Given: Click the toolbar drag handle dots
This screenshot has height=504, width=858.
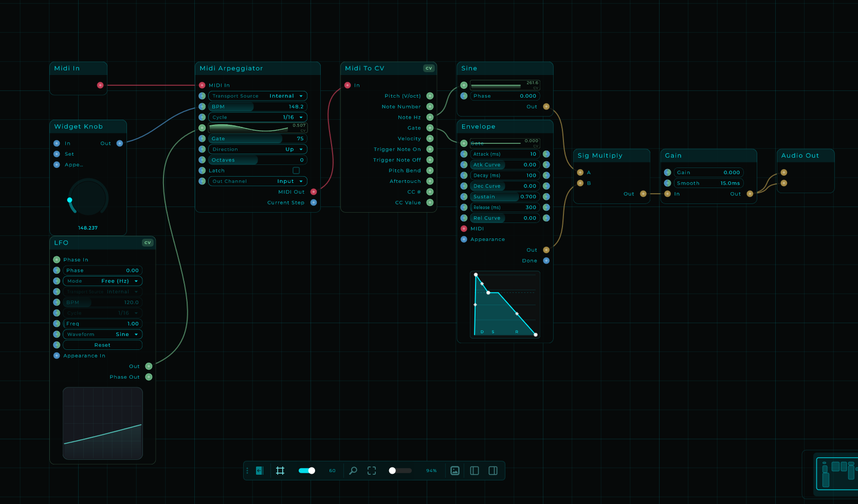Looking at the screenshot, I should 247,471.
